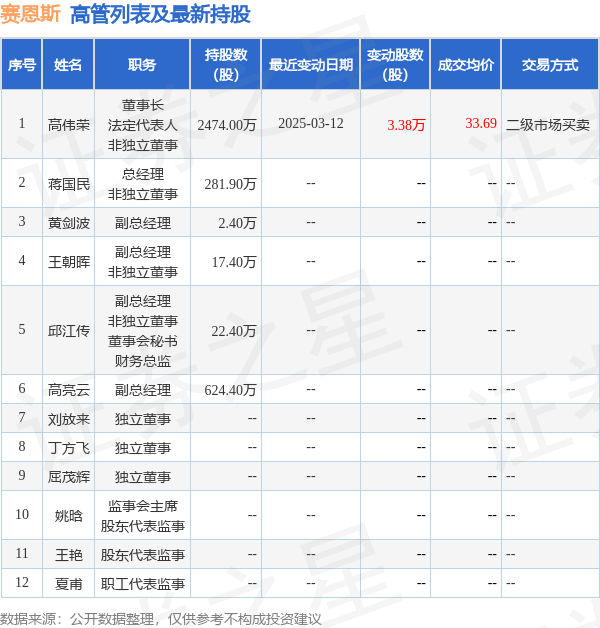600x628 pixels.
Task: Click the name 姚晗
Action: (68, 516)
